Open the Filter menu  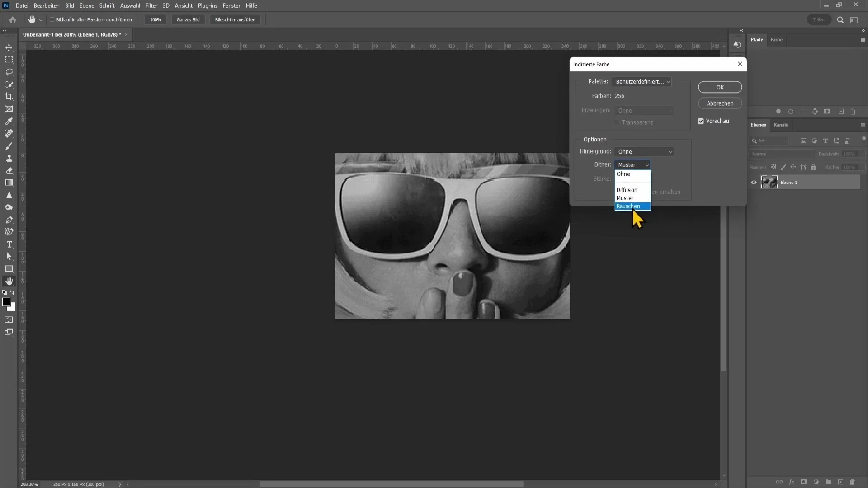[151, 6]
